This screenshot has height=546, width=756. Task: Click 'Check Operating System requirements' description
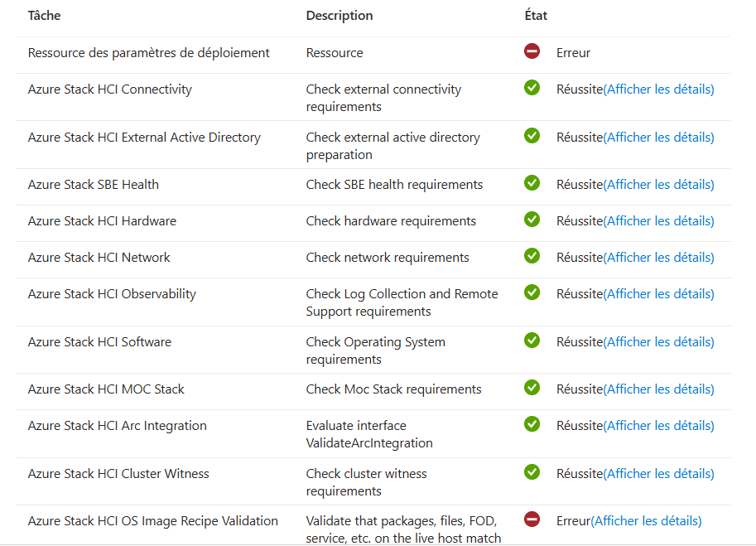click(376, 350)
